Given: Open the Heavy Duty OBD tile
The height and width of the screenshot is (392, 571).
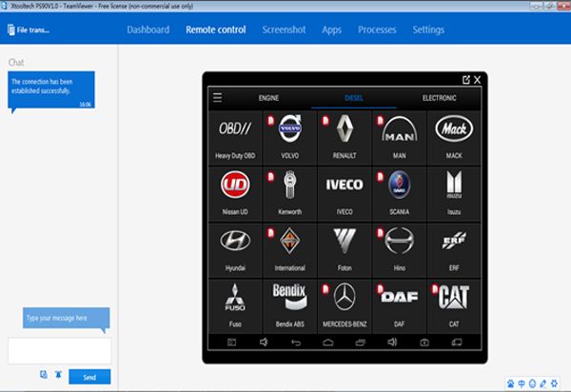Looking at the screenshot, I should 235,138.
